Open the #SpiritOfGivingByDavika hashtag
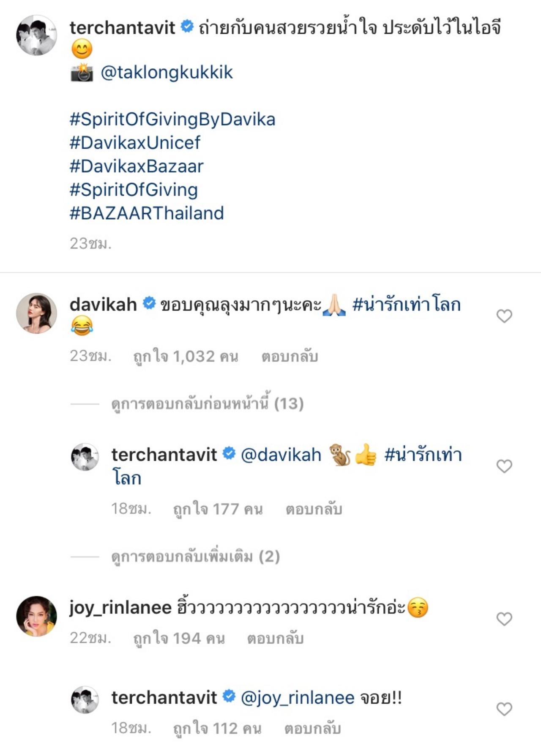This screenshot has height=756, width=541. click(172, 120)
